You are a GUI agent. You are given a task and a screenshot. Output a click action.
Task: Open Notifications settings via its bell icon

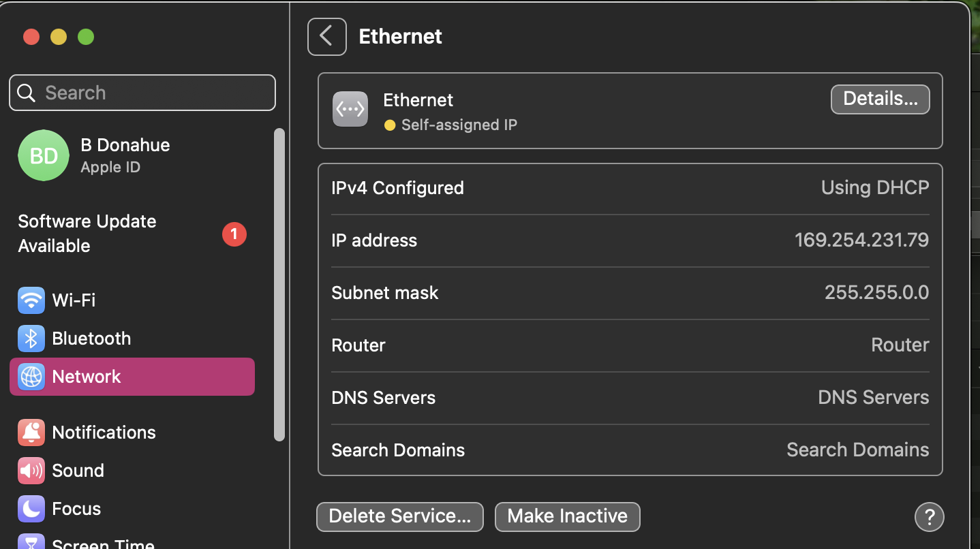point(30,433)
